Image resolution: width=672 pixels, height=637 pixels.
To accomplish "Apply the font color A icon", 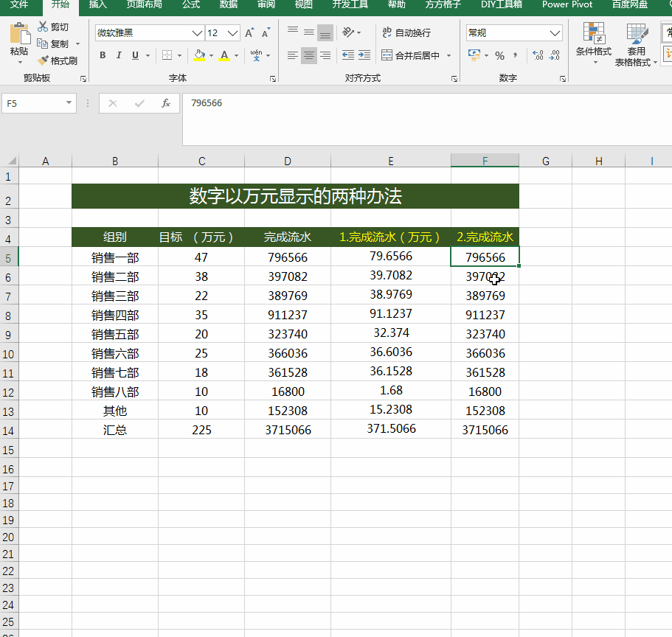I will pos(224,55).
